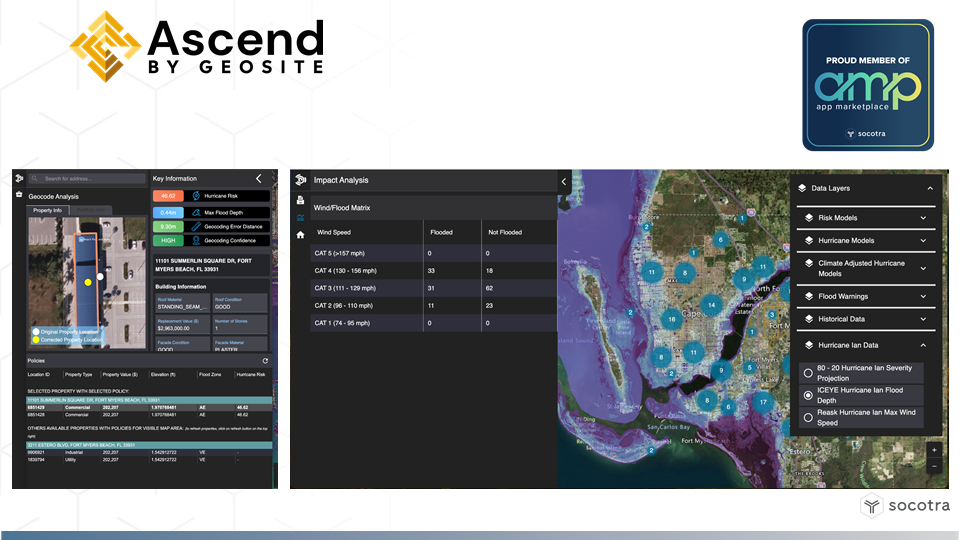Click the Elevation (ft) column header

[x=163, y=374]
